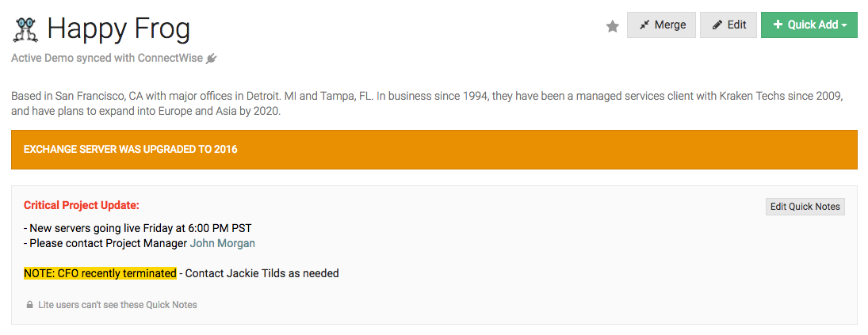Click the arrows icon on Merge button

[x=644, y=25]
